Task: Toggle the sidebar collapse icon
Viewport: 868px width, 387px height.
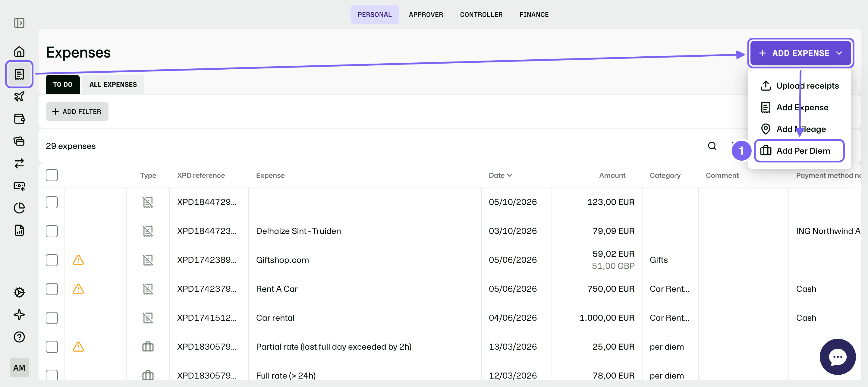Action: (x=19, y=23)
